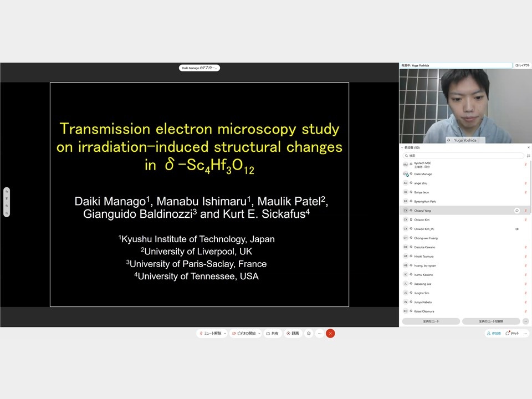Click muted mic icon for Junya Nabeta
The height and width of the screenshot is (399, 532).
click(525, 302)
